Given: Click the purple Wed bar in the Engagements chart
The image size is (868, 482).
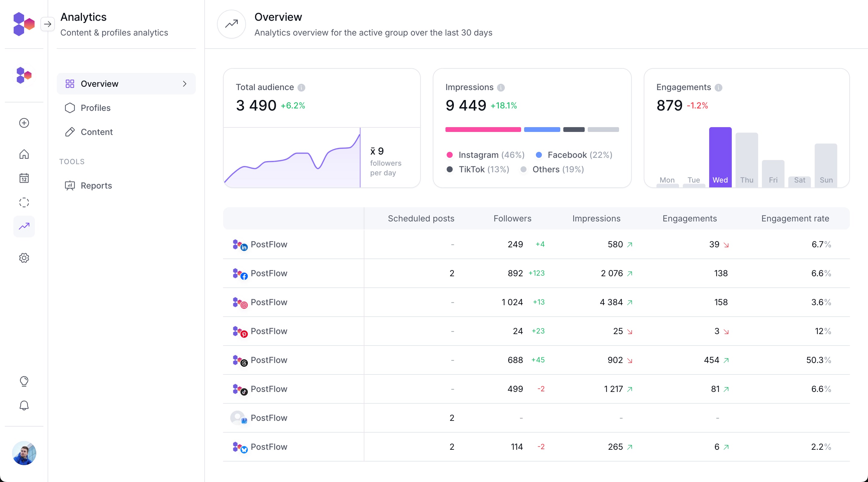Looking at the screenshot, I should tap(720, 157).
